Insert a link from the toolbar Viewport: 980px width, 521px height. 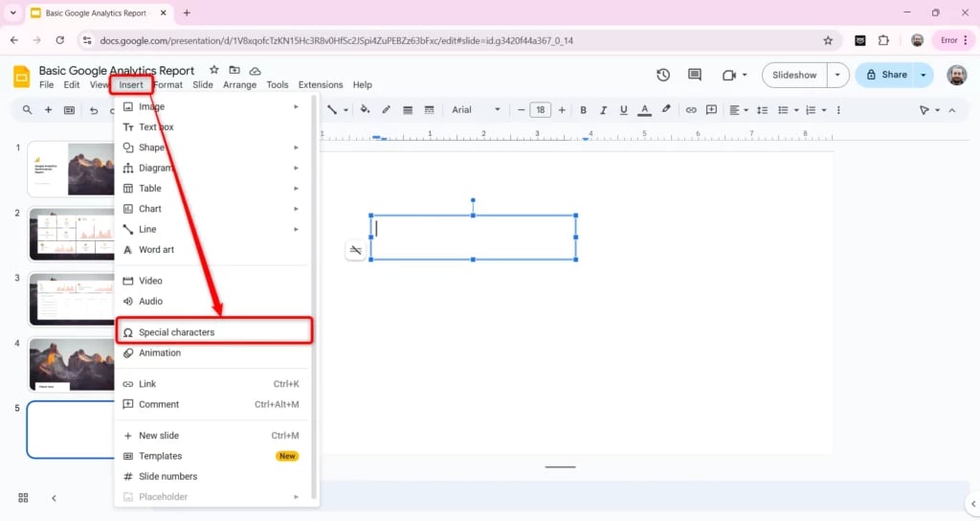[691, 110]
